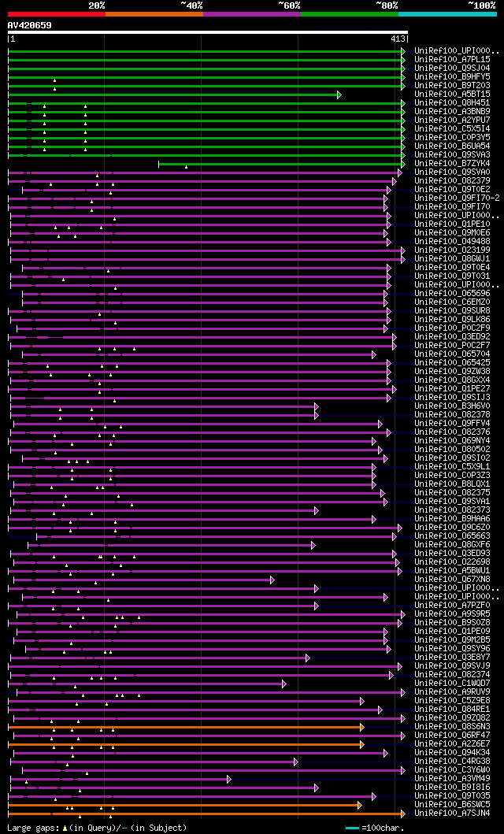The image size is (504, 834).
Task: Select hit label UniRef100_B9HFY5
Action: click(x=453, y=76)
